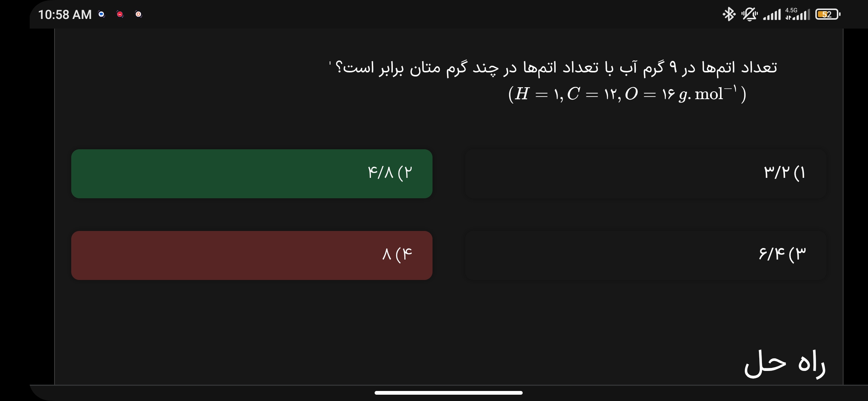The image size is (868, 401).
Task: Tap the راه حل solution heading
Action: click(785, 364)
